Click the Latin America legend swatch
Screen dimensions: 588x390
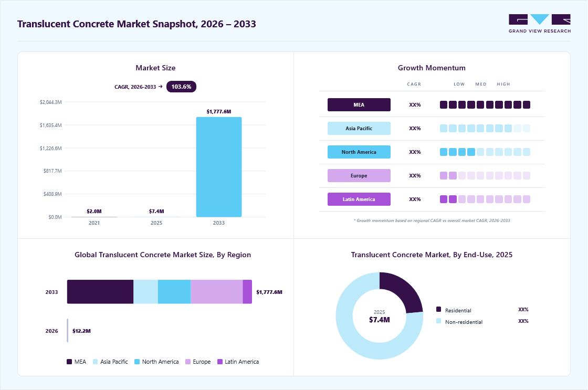tap(220, 362)
